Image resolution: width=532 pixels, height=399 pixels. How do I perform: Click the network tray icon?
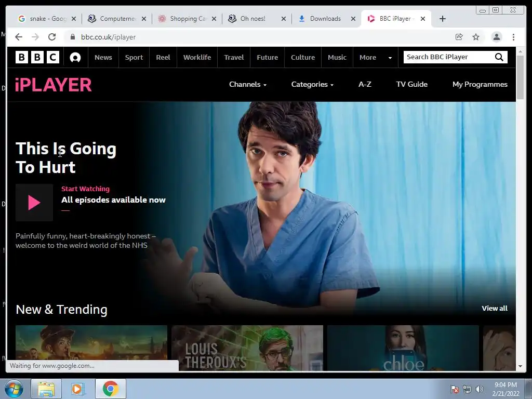click(x=467, y=389)
